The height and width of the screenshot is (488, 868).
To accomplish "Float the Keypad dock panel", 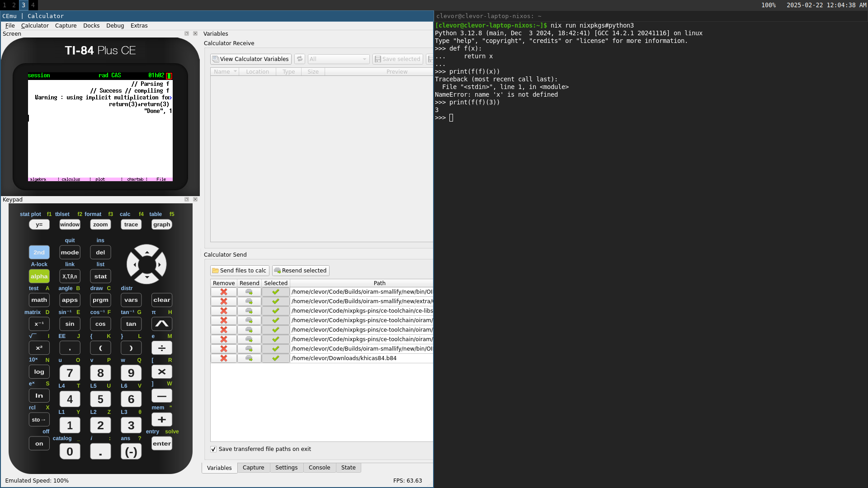I will click(187, 199).
